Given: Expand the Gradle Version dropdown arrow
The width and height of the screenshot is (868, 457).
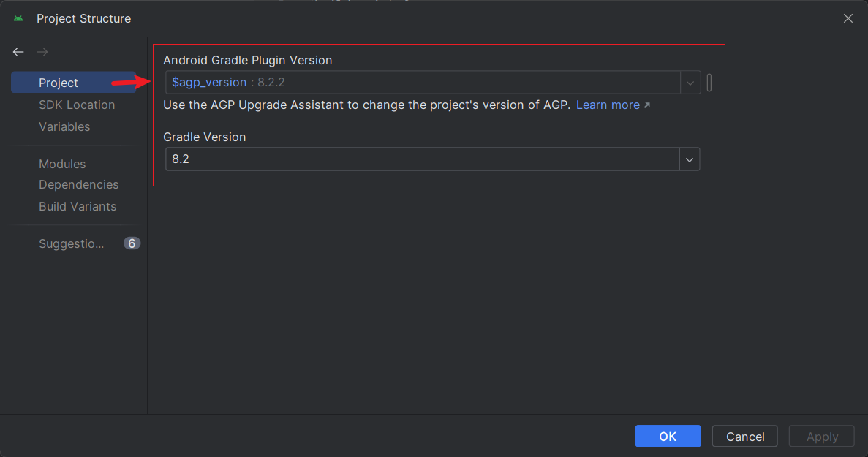Looking at the screenshot, I should pos(690,159).
